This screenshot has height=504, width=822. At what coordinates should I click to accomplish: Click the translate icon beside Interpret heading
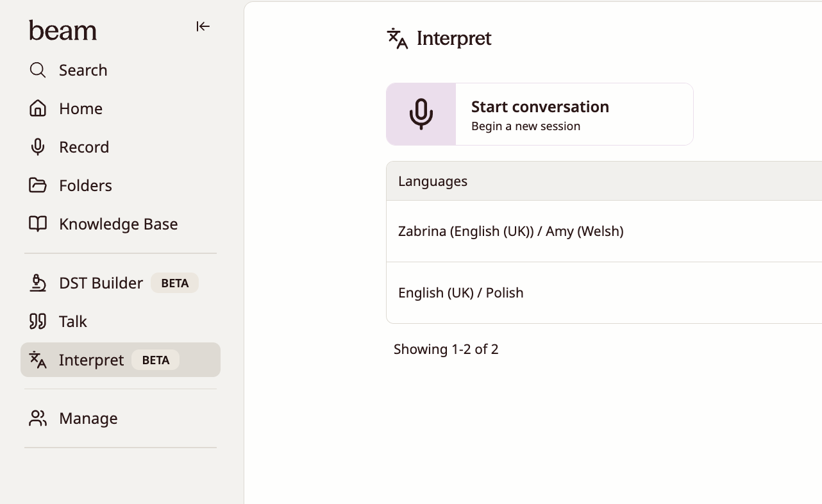(398, 38)
